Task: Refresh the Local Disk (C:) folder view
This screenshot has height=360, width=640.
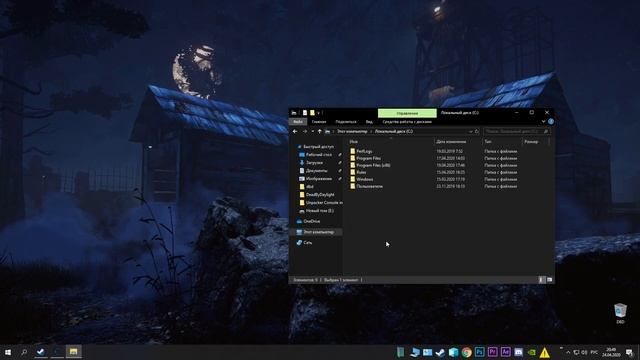Action: click(477, 131)
